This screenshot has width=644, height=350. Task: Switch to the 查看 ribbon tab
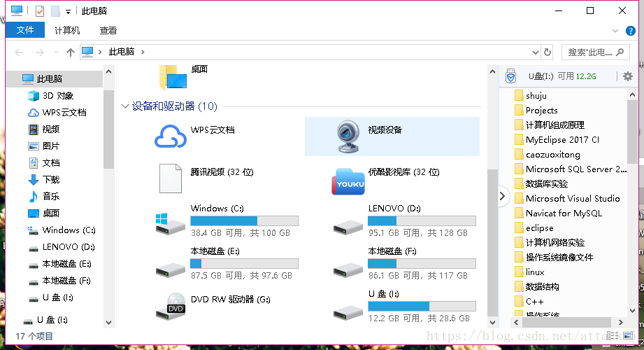pos(108,30)
